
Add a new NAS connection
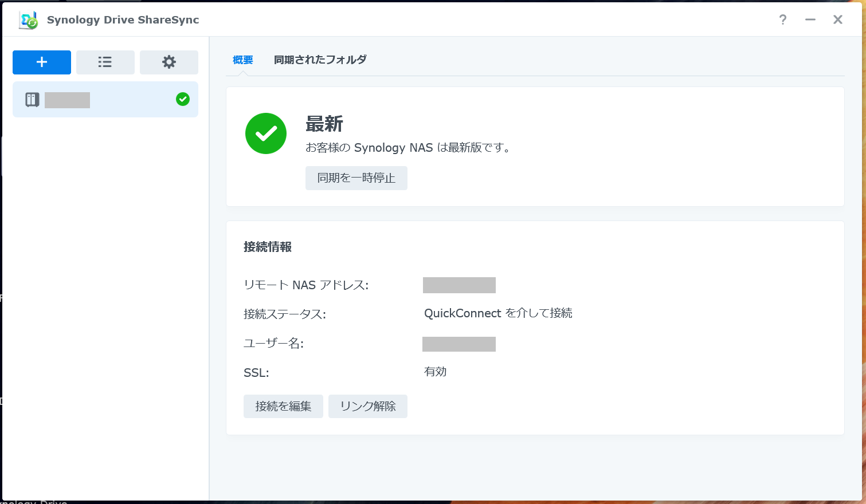pyautogui.click(x=41, y=62)
